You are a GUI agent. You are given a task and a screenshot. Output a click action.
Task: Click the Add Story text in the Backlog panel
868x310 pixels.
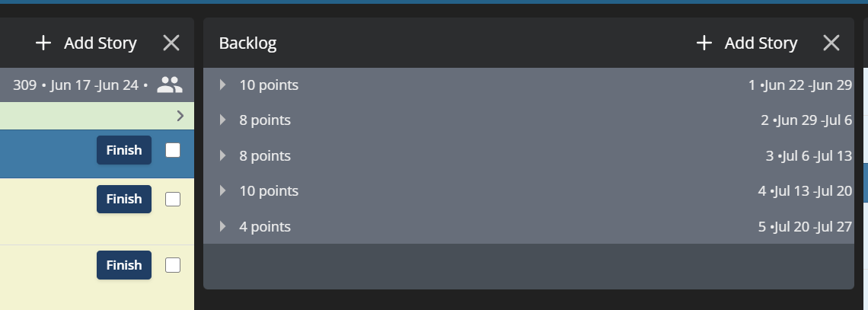tap(761, 43)
